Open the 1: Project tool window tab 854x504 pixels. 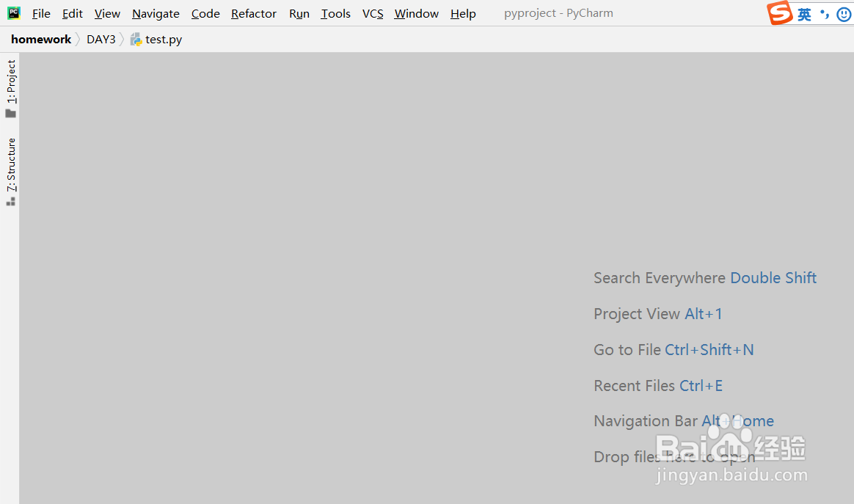11,88
